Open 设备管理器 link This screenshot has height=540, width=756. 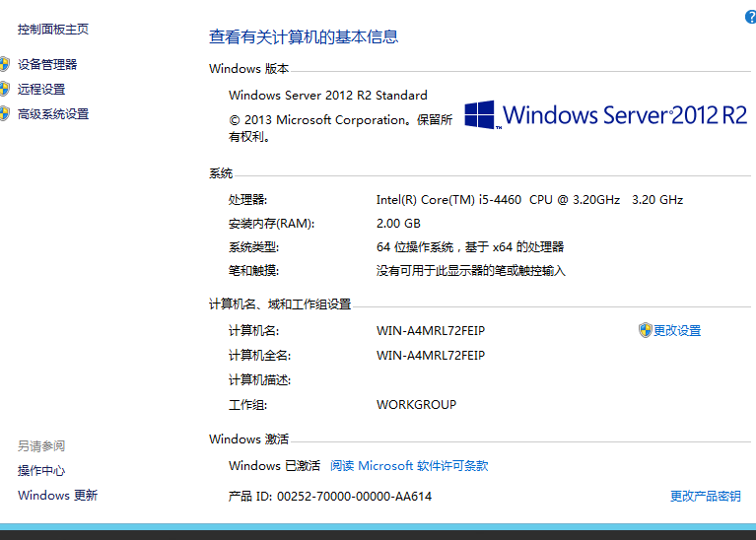(x=47, y=64)
